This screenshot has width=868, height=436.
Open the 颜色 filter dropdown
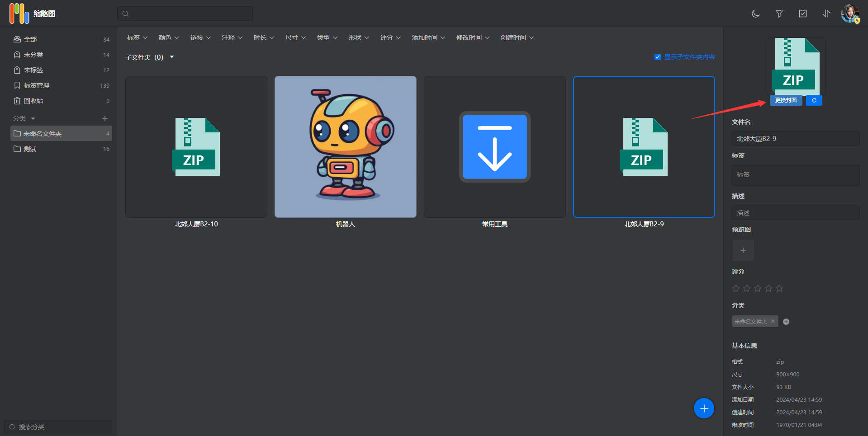point(169,38)
